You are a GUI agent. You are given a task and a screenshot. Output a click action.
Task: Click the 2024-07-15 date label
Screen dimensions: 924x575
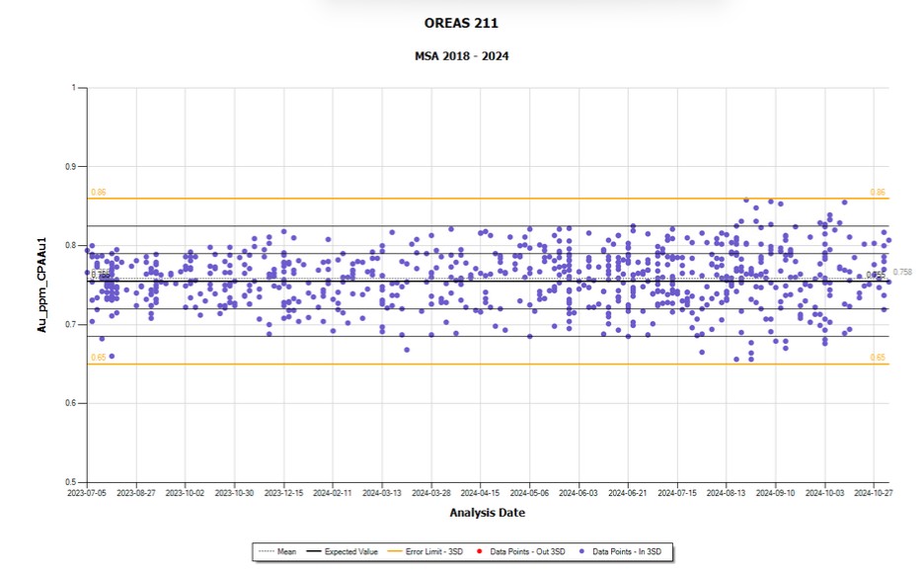click(677, 493)
